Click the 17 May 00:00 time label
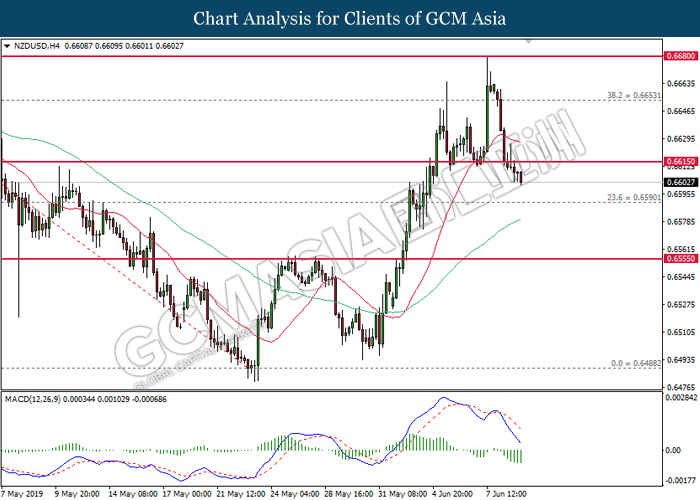The width and height of the screenshot is (700, 500). [187, 494]
